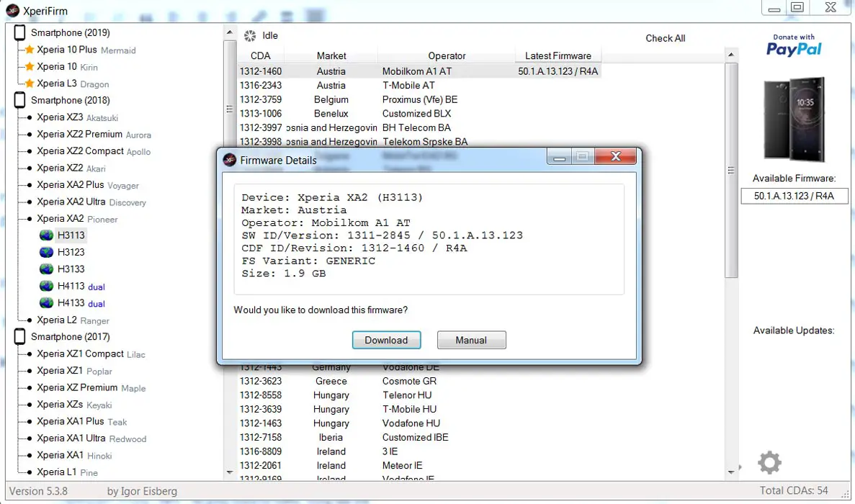Sort by the Operator column header
855x504 pixels.
tap(447, 55)
